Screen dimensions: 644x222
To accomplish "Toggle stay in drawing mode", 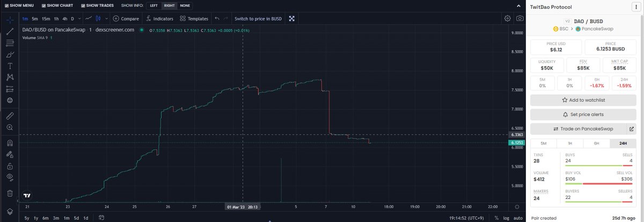I will click(10, 154).
